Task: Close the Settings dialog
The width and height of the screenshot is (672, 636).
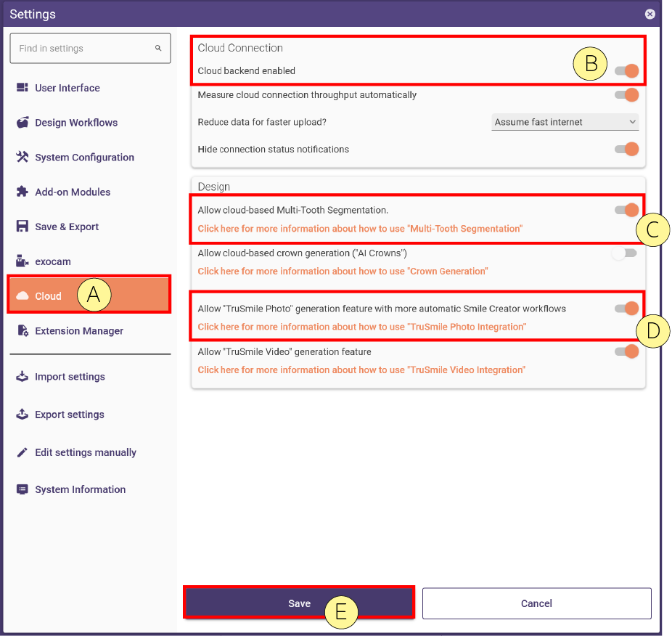Action: [x=650, y=14]
